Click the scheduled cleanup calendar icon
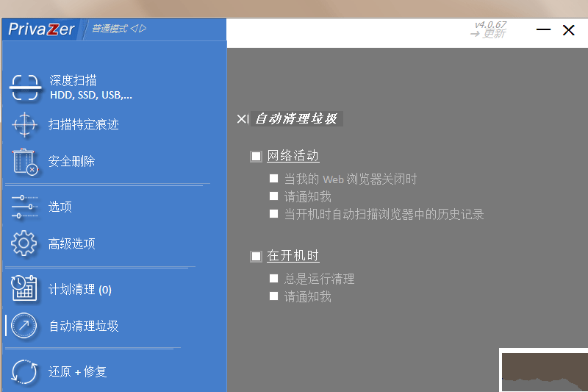Image resolution: width=588 pixels, height=392 pixels. click(24, 288)
